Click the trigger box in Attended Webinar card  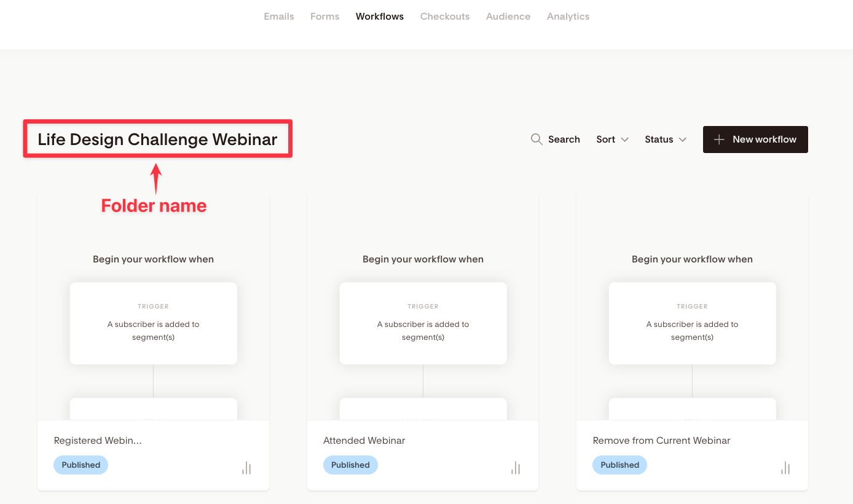[423, 323]
